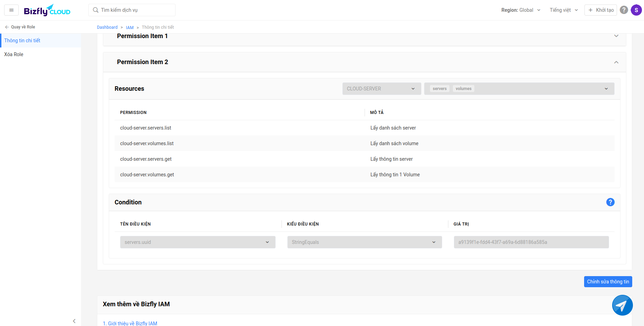Open the StringEquals condition type dropdown

click(x=364, y=242)
